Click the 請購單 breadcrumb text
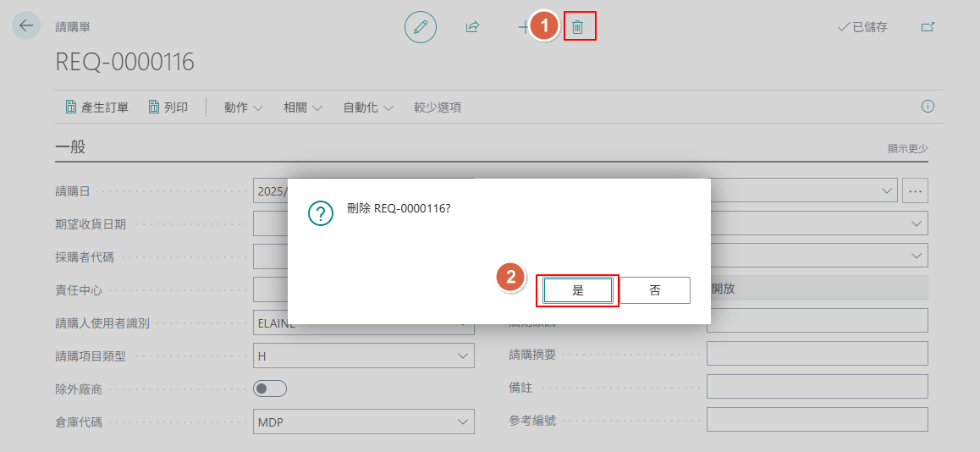Viewport: 980px width, 452px height. (x=73, y=27)
